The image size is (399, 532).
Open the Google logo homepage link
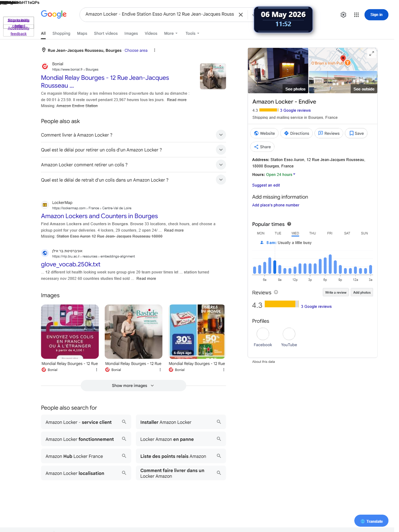tap(54, 14)
